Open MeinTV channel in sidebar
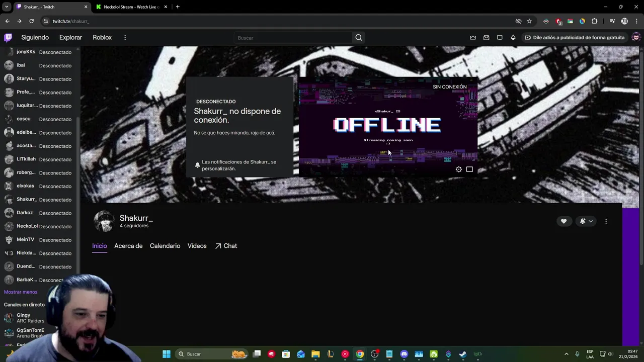Image resolution: width=644 pixels, height=362 pixels. (x=39, y=240)
